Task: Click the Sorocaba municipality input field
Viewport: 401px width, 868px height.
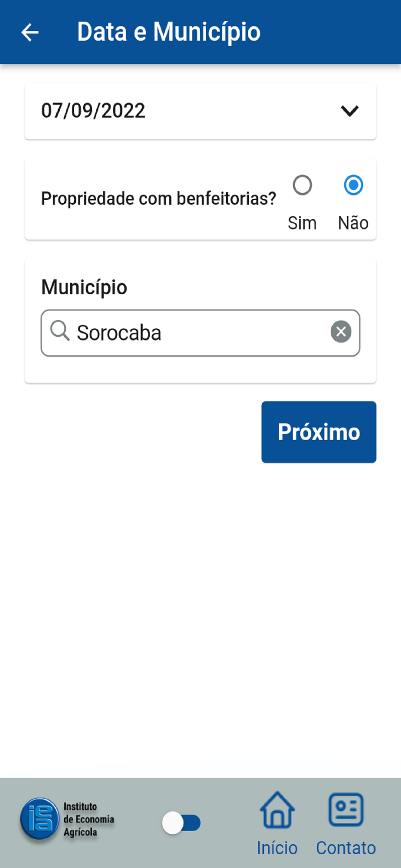Action: (x=200, y=333)
